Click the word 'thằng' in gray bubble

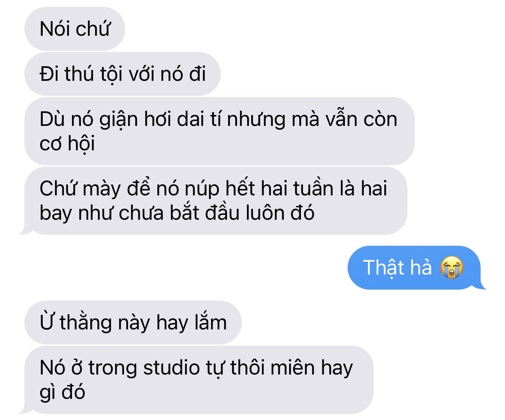[x=85, y=323]
